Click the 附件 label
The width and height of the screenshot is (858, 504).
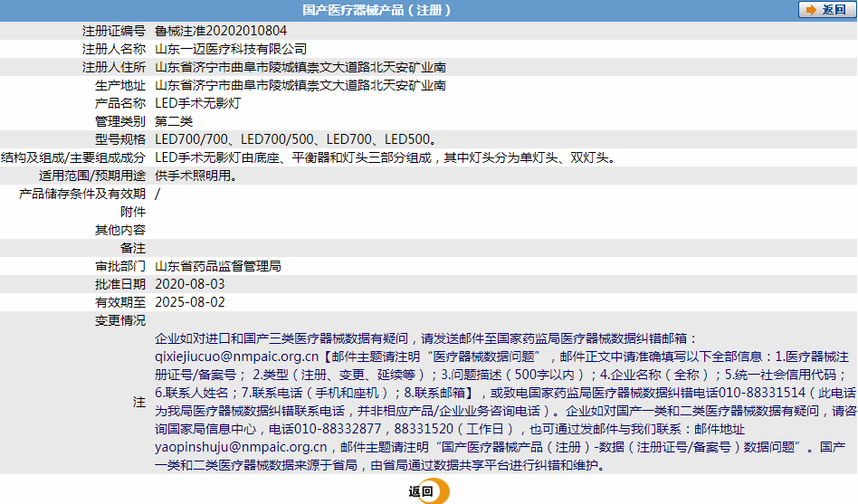(x=133, y=212)
